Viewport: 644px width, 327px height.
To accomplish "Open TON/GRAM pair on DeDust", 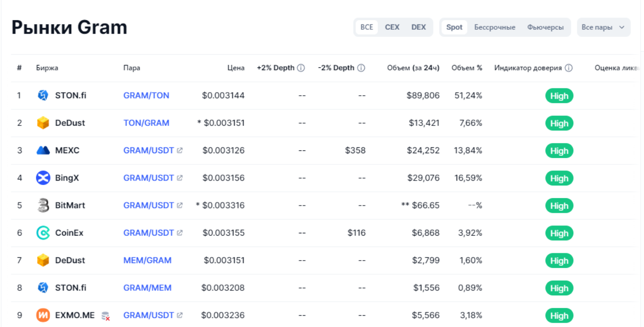I will click(x=146, y=123).
